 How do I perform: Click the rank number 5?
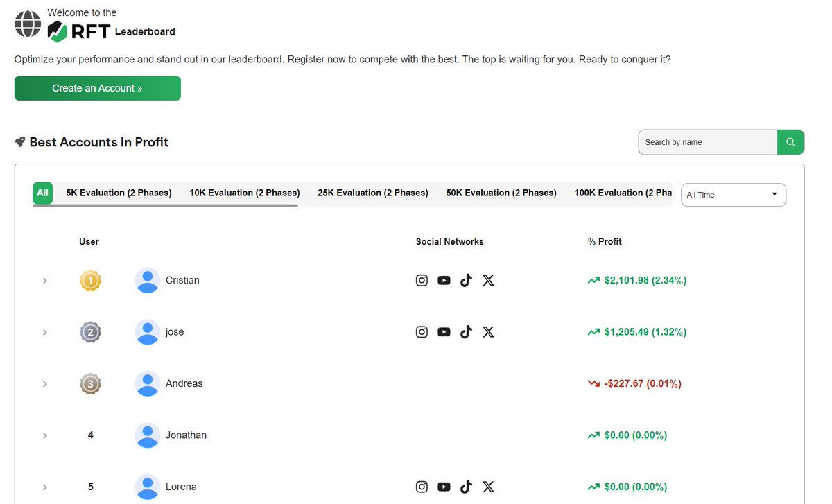coord(91,487)
